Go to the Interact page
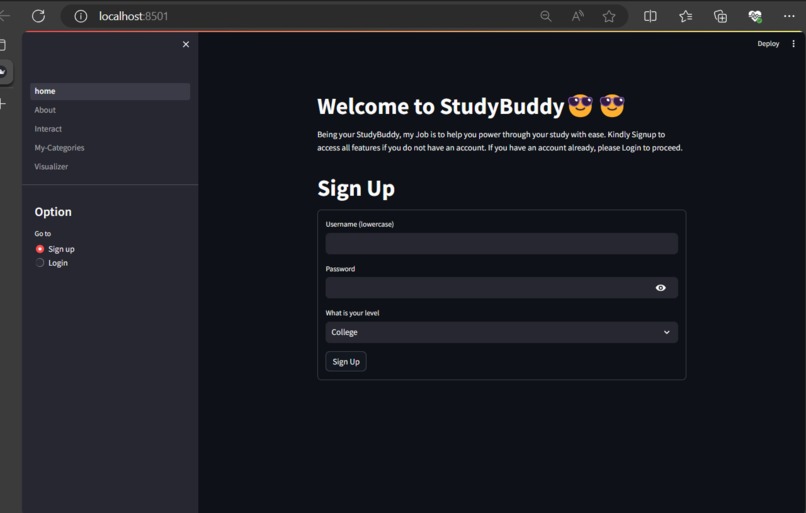Viewport: 806px width, 513px height. tap(110, 129)
